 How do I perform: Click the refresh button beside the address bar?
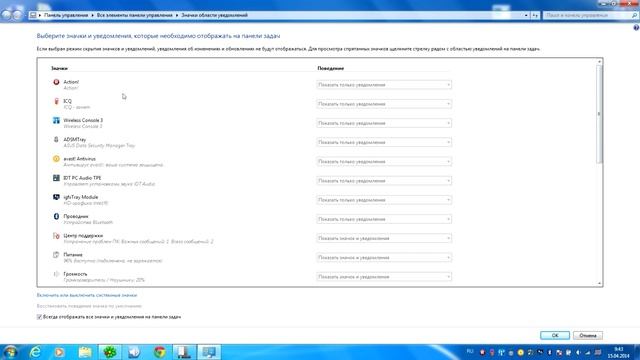[x=535, y=15]
